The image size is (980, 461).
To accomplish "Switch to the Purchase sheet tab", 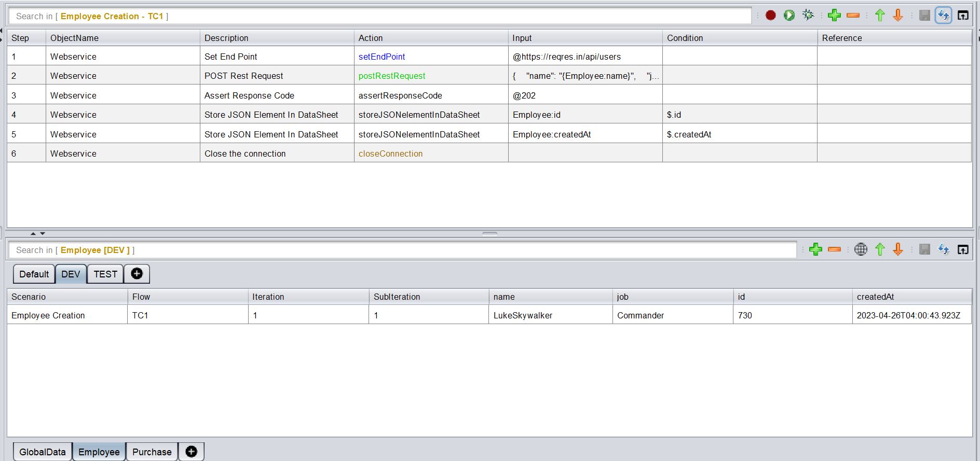I will pos(152,452).
